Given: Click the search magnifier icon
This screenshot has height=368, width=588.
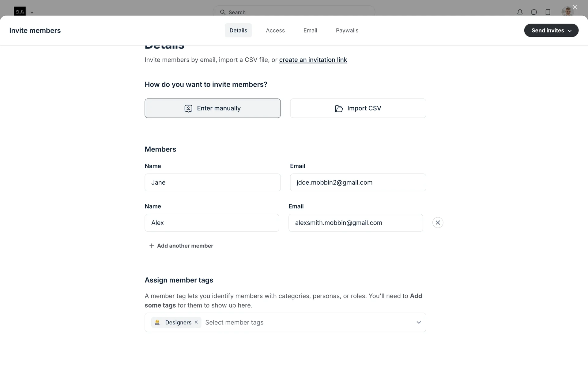Looking at the screenshot, I should pyautogui.click(x=223, y=12).
